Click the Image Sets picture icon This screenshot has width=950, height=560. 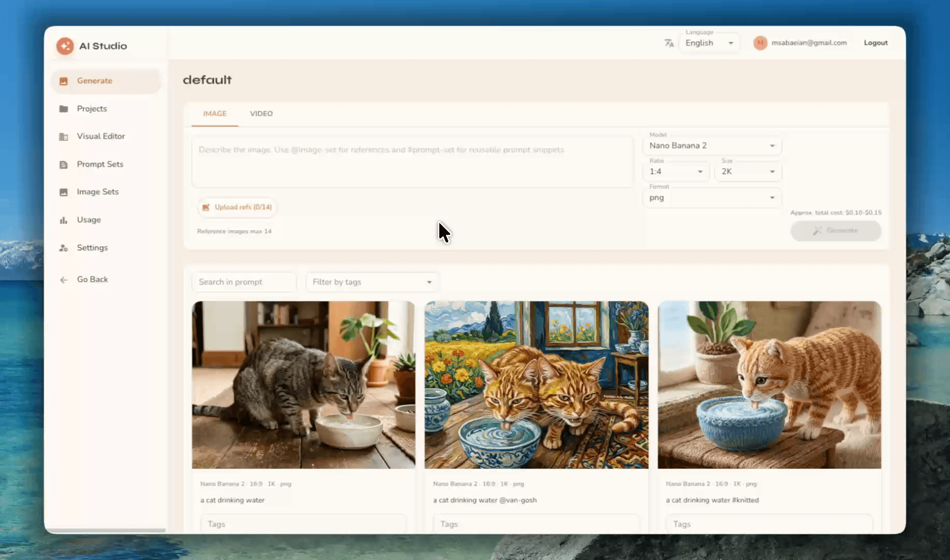64,192
